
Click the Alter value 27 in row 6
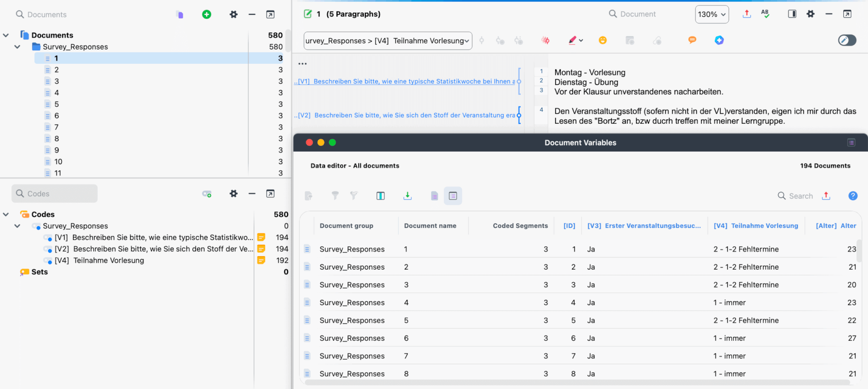coord(852,338)
